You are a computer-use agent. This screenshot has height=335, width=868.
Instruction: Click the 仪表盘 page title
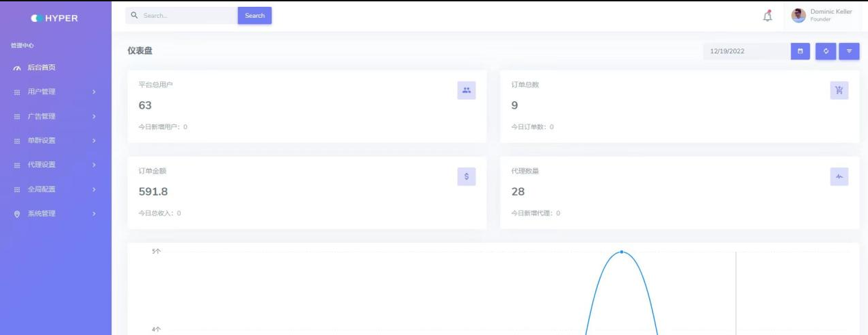point(140,51)
